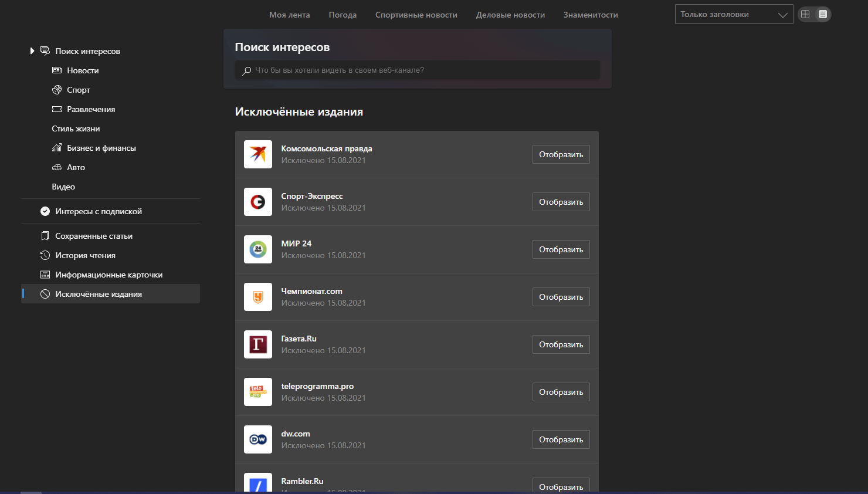868x494 pixels.
Task: Click the МИР 24 logo
Action: 258,249
